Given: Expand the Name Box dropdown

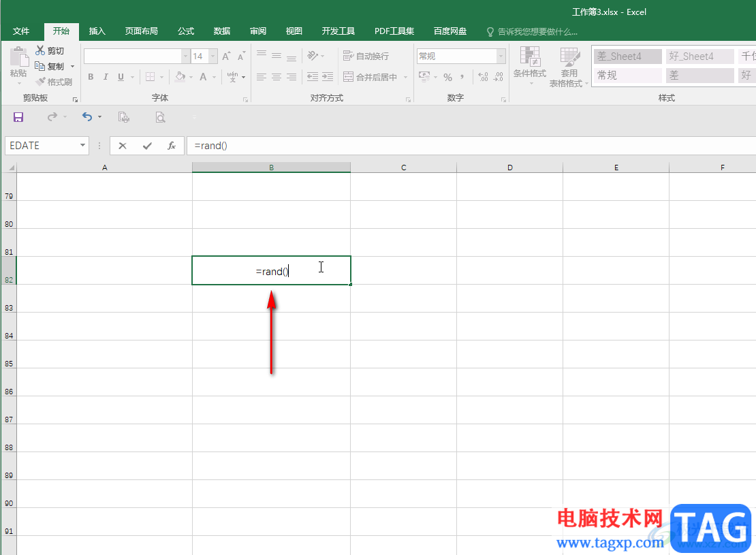Looking at the screenshot, I should click(82, 145).
